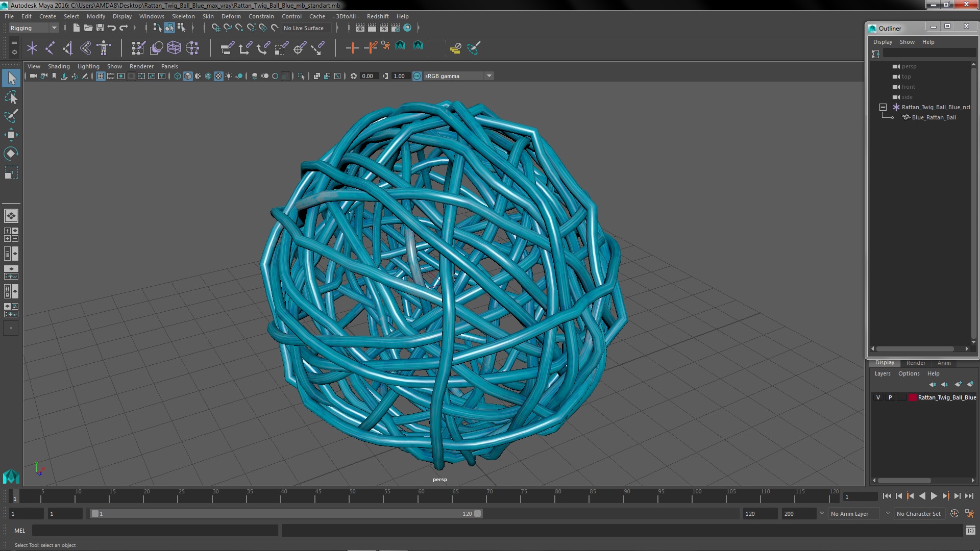Click the Create Lattice shelf icon
The height and width of the screenshot is (551, 980).
(x=174, y=48)
